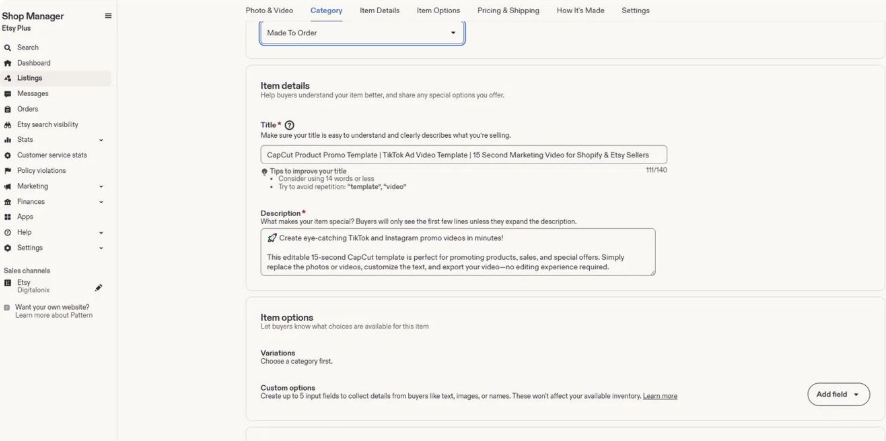Switch to the Photo & Video tab
Viewport: 886px width, 441px height.
point(270,10)
